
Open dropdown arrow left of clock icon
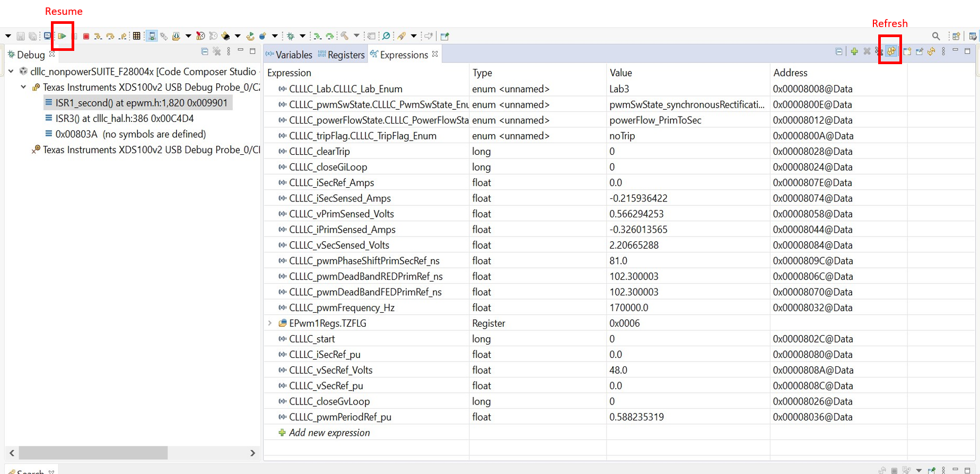coord(188,36)
